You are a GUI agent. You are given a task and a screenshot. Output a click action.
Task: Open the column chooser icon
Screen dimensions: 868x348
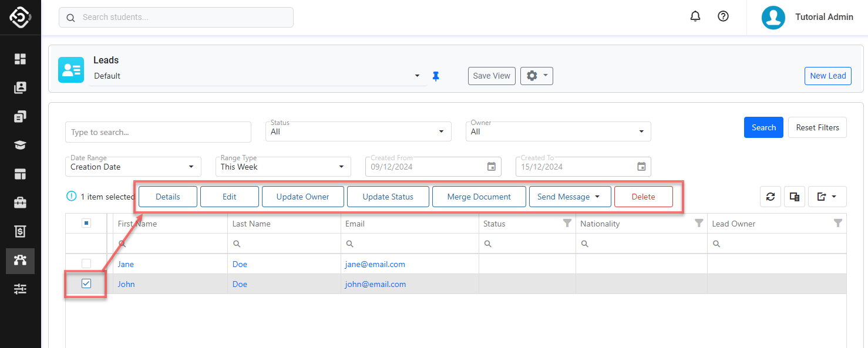[795, 197]
